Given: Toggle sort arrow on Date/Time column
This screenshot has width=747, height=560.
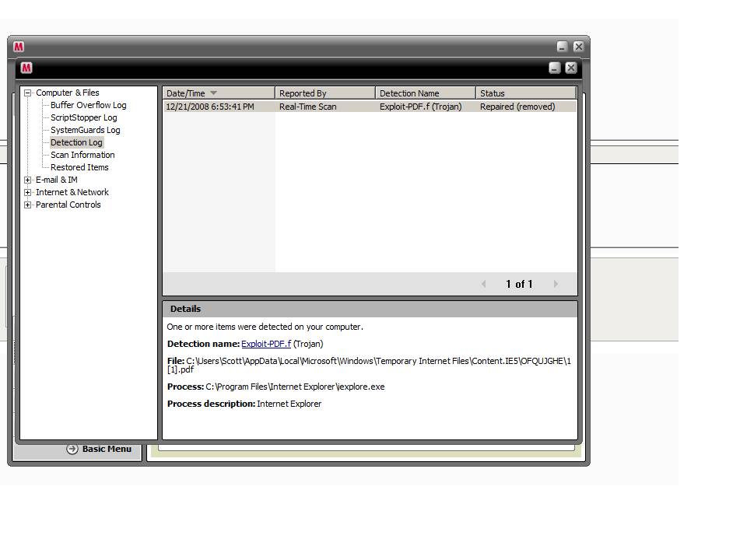Looking at the screenshot, I should pos(213,93).
